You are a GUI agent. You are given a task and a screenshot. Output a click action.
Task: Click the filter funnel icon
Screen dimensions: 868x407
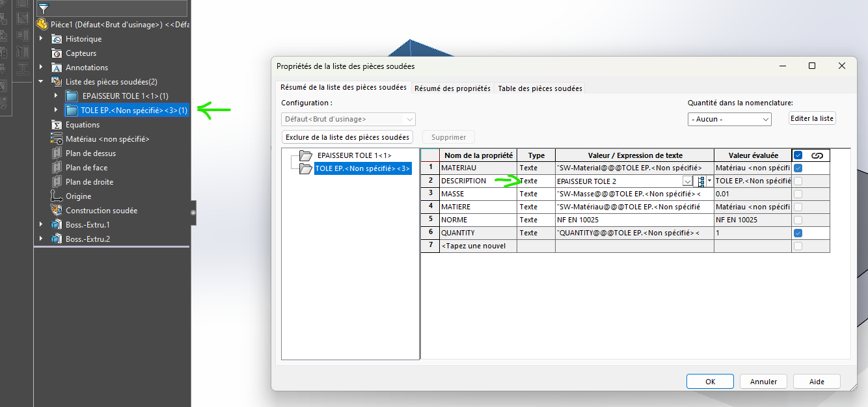pyautogui.click(x=44, y=9)
